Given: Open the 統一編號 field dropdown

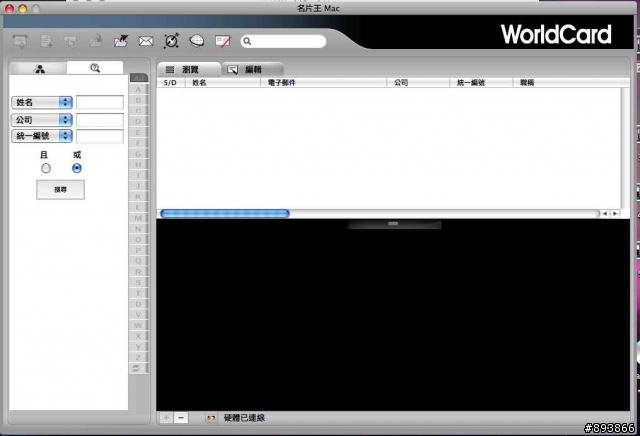Looking at the screenshot, I should 42,136.
